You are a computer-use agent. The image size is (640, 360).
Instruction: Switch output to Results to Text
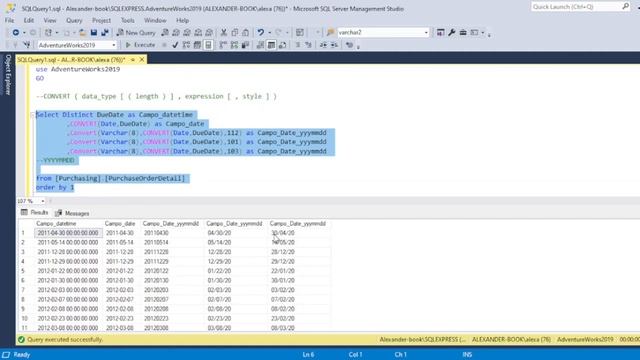(x=260, y=45)
